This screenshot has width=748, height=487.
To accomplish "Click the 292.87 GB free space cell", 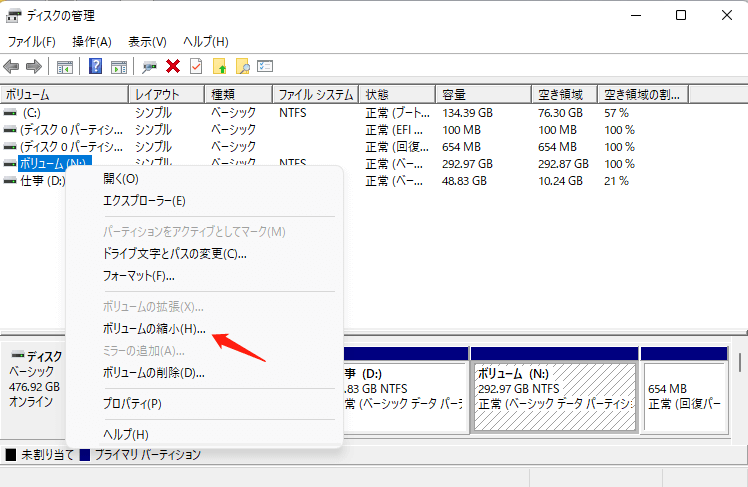I will [x=563, y=164].
